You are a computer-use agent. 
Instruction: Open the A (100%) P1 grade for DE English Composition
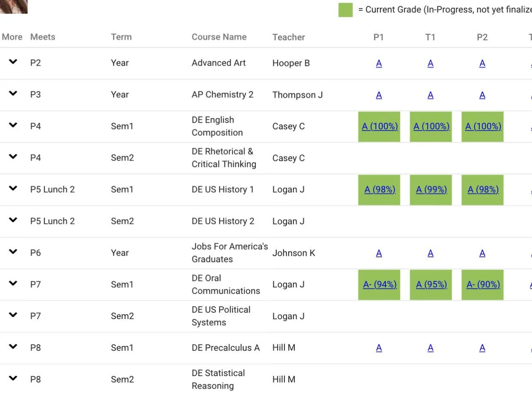(379, 126)
